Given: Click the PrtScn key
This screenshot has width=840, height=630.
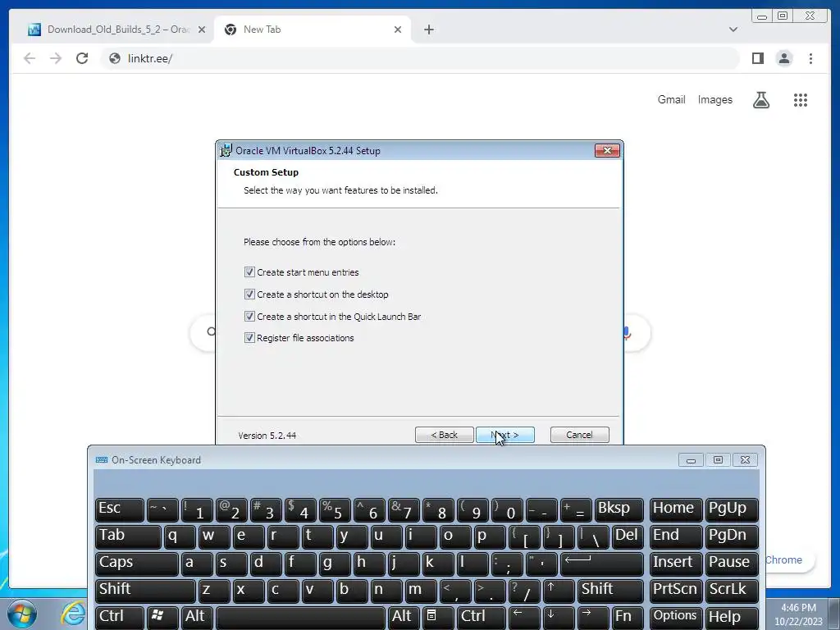Looking at the screenshot, I should 676,591.
